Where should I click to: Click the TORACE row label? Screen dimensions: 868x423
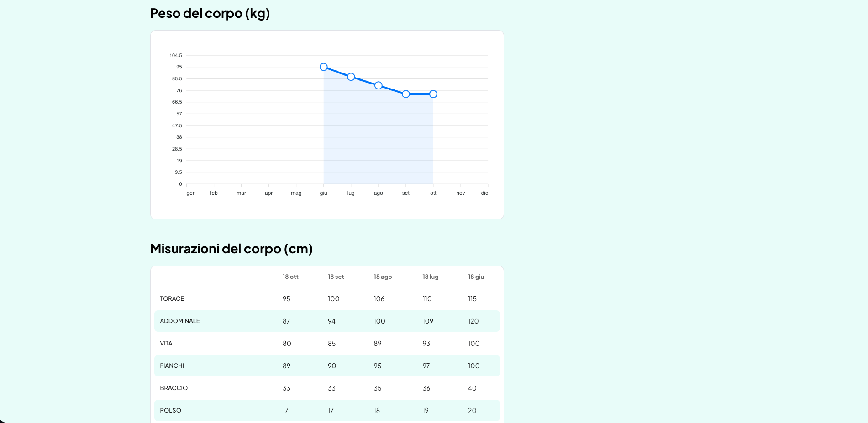coord(172,299)
